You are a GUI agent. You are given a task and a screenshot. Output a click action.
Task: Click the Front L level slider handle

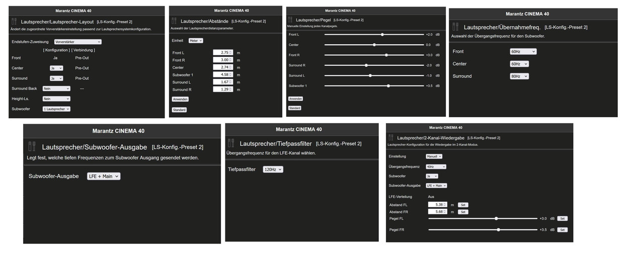tap(382, 34)
